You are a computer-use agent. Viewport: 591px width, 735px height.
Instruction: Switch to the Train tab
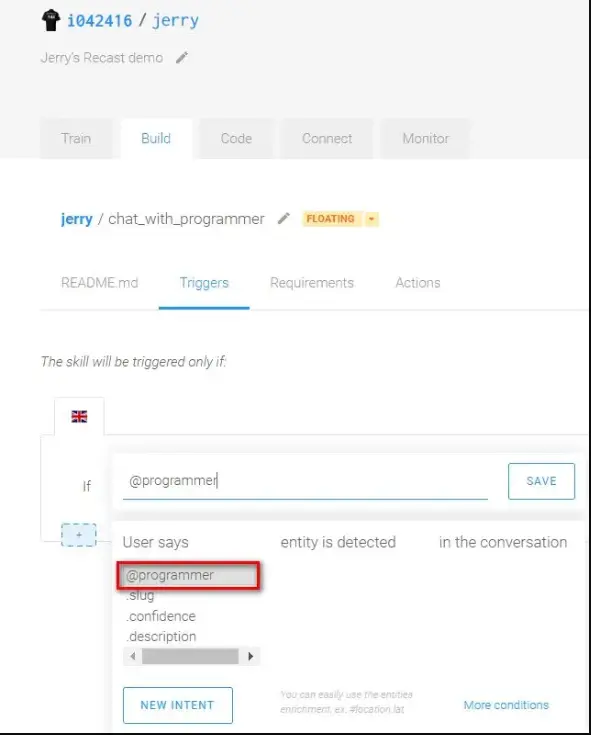(76, 139)
